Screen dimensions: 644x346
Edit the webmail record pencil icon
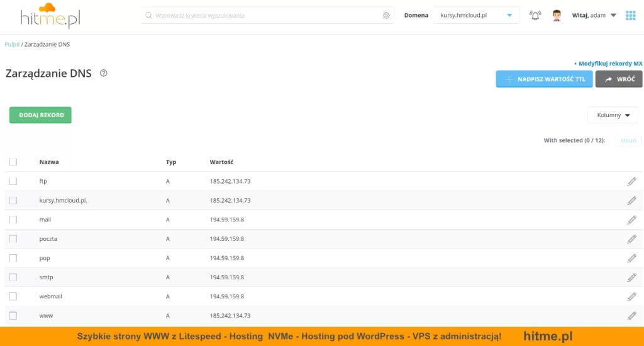[631, 296]
